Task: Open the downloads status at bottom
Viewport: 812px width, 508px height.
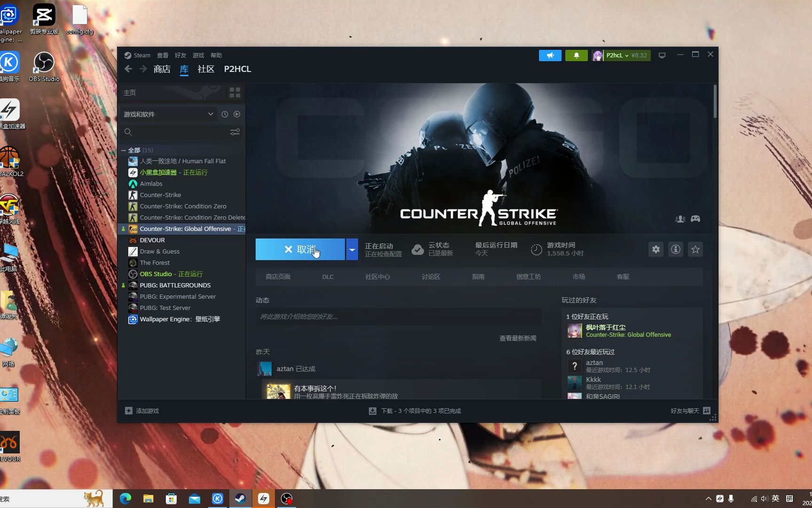Action: (415, 411)
